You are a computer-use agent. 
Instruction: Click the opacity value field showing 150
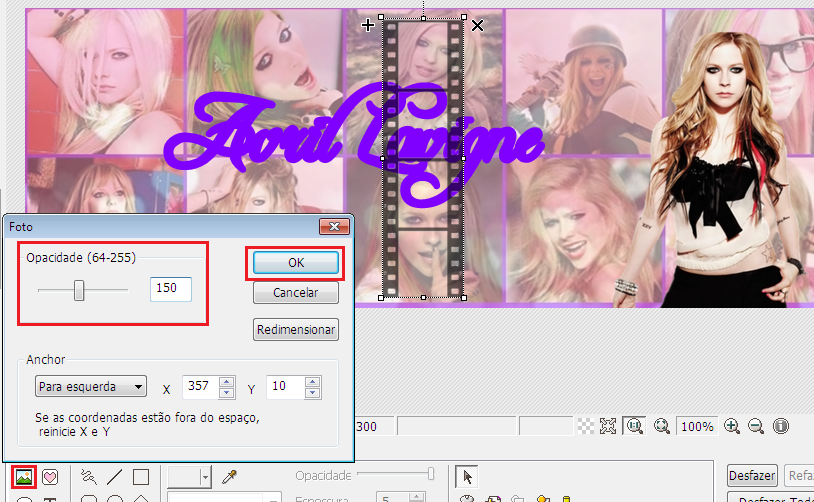point(171,289)
